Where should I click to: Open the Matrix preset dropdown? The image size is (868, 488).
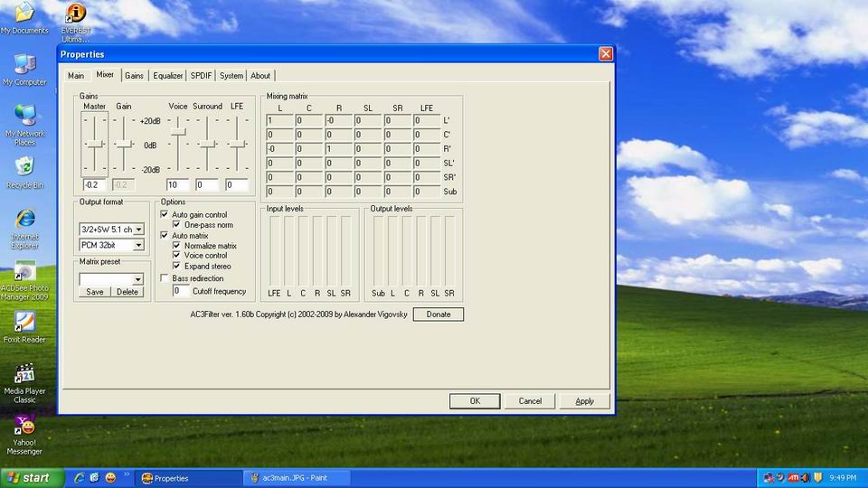[x=137, y=279]
